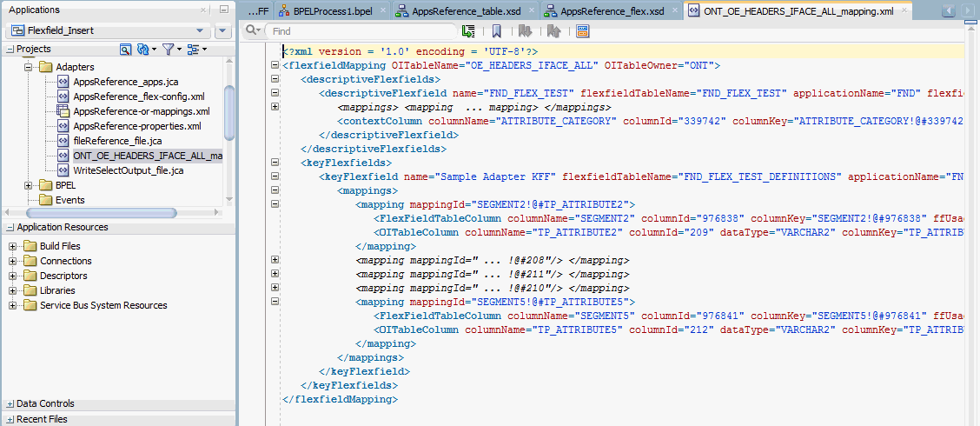The width and height of the screenshot is (980, 426).
Task: Click the Events folder icon
Action: pyautogui.click(x=46, y=200)
